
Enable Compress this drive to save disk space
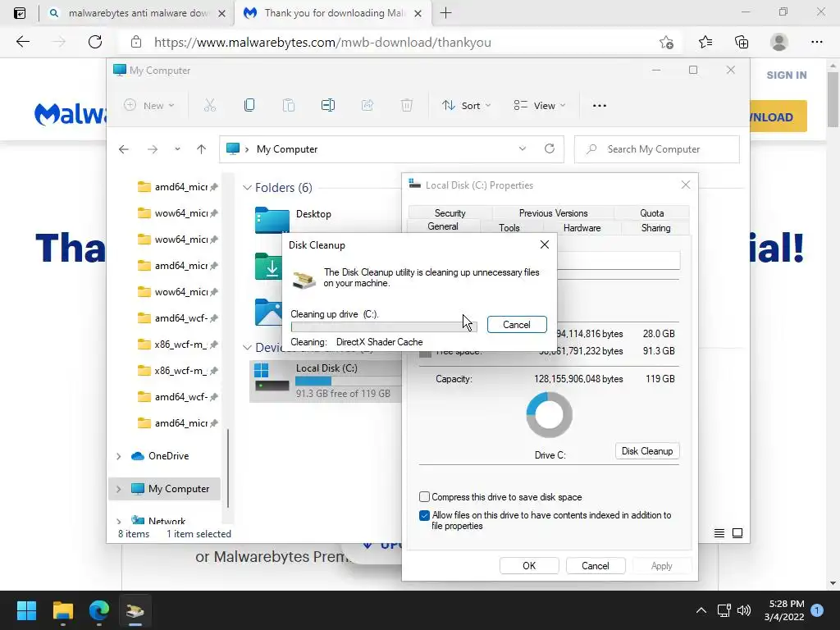pyautogui.click(x=424, y=496)
